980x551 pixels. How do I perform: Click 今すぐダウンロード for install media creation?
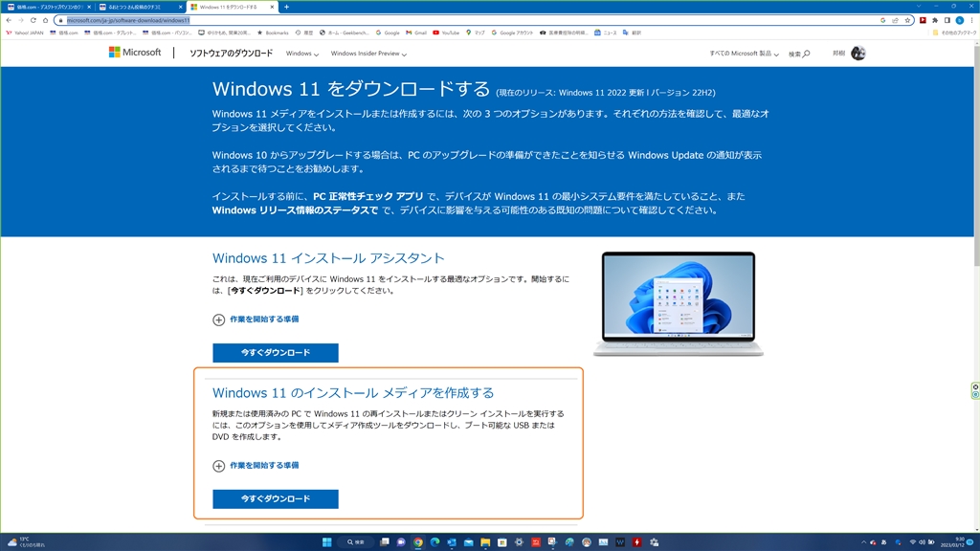tap(276, 499)
